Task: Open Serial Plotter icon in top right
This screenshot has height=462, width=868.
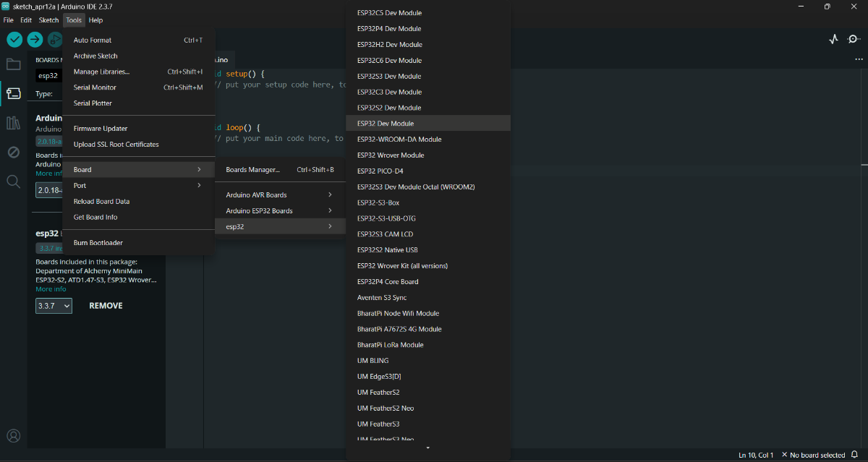Action: (833, 40)
